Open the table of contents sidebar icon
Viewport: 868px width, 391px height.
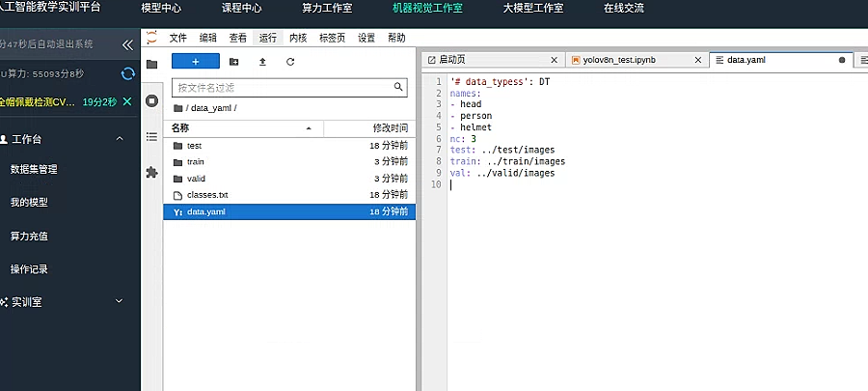click(151, 137)
